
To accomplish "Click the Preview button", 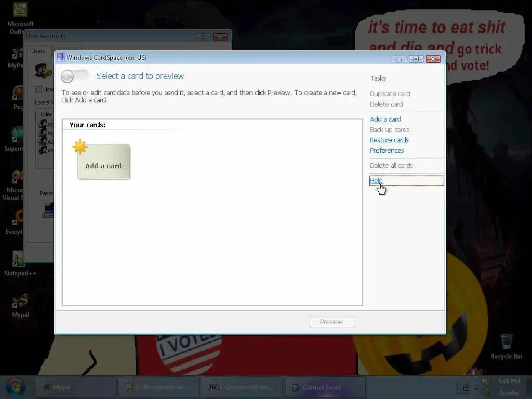I will coord(331,322).
